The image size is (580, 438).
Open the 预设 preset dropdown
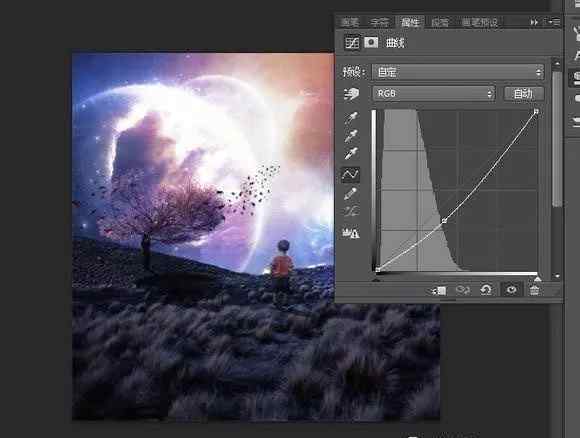coord(458,72)
